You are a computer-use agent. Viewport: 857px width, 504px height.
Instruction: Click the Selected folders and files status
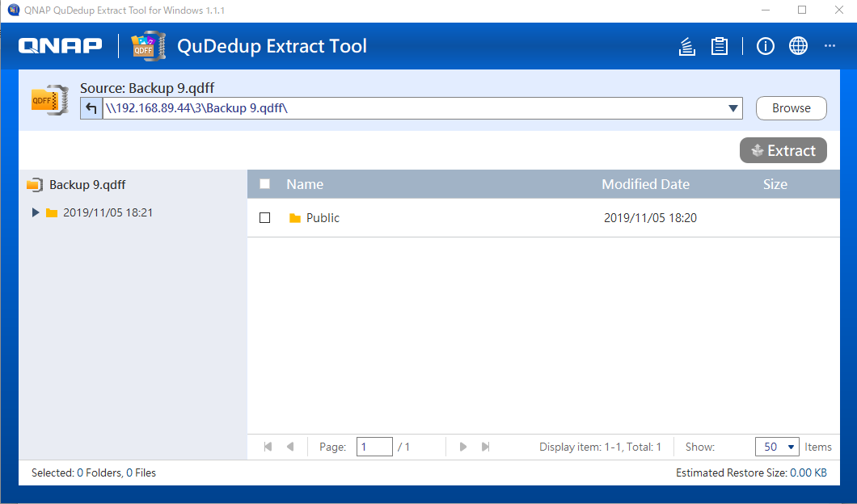tap(94, 472)
